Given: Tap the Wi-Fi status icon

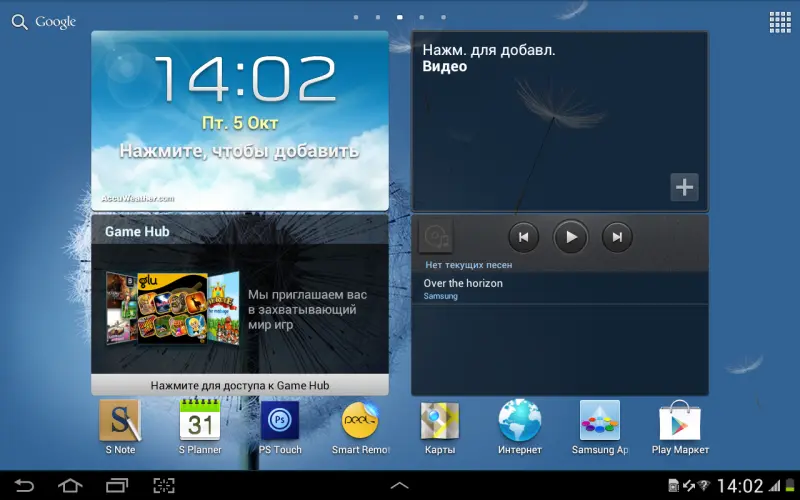Looking at the screenshot, I should pos(704,485).
